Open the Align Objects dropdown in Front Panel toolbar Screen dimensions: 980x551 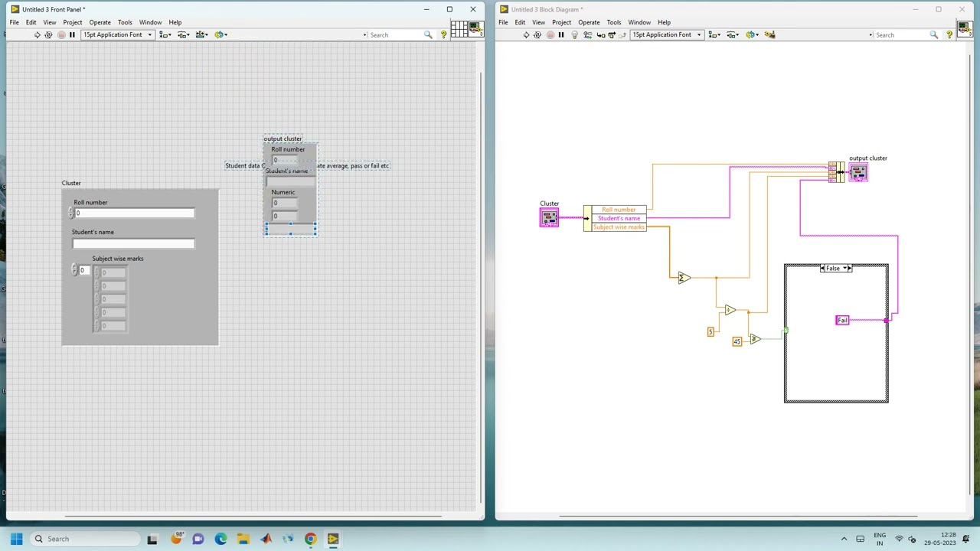click(x=165, y=34)
